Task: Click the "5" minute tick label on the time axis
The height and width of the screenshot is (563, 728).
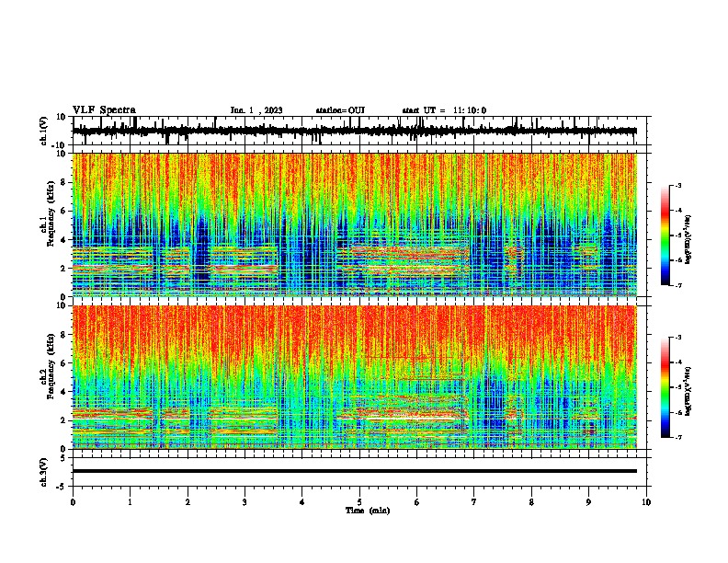Action: [x=359, y=502]
